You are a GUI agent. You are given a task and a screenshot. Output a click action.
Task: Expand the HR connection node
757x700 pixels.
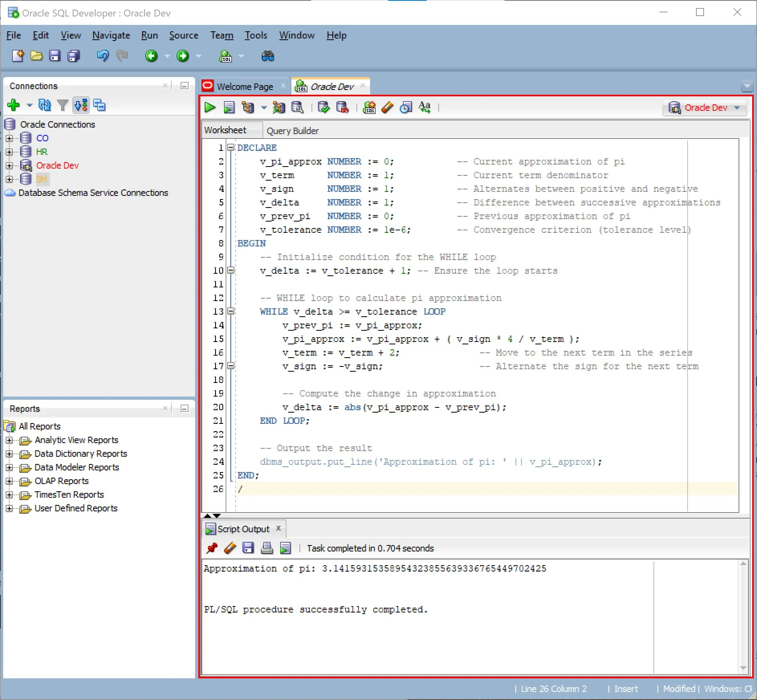pos(9,152)
